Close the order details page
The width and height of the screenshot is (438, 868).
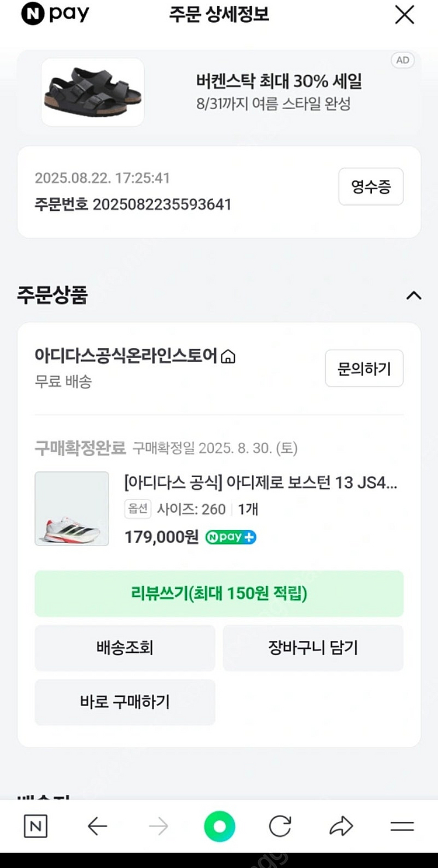tap(404, 15)
